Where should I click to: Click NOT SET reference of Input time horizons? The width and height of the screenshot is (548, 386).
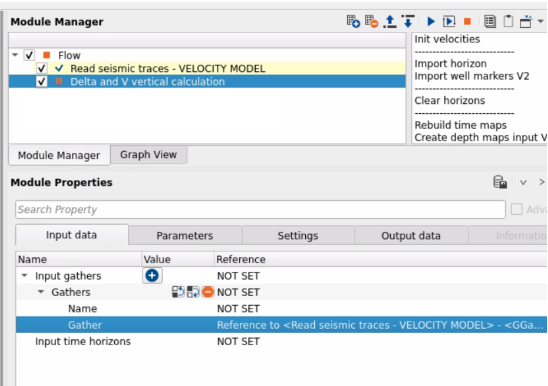(x=238, y=341)
